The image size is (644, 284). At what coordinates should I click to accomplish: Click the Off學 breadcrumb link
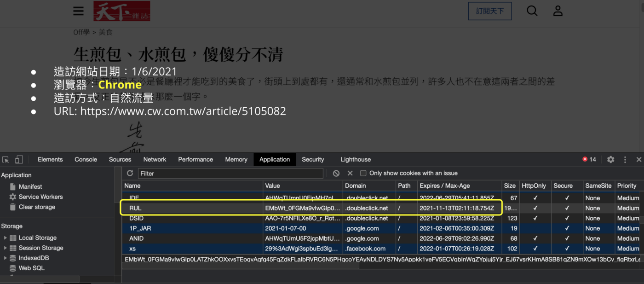pos(81,32)
